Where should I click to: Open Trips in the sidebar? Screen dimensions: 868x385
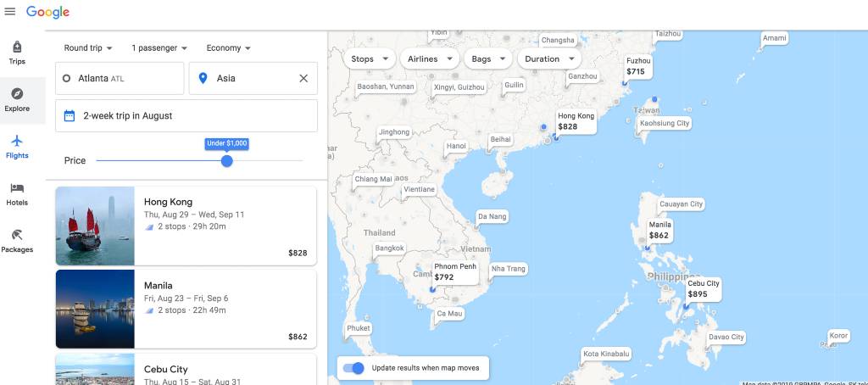click(17, 53)
